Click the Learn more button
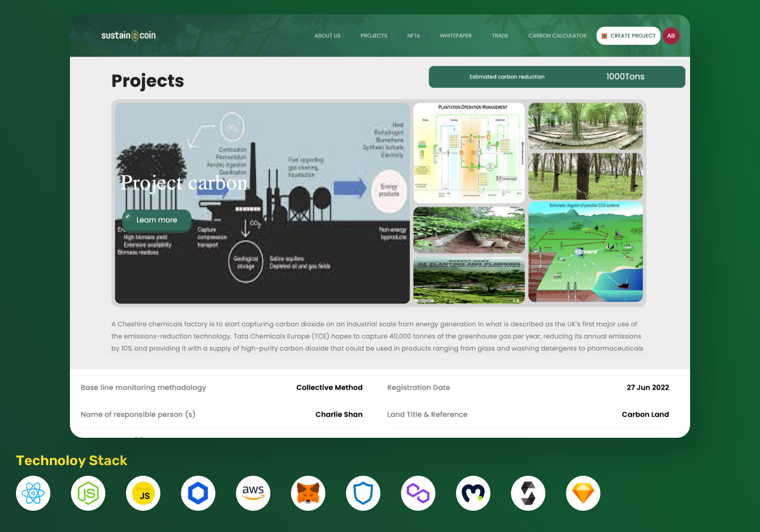The width and height of the screenshot is (760, 532). tap(157, 220)
